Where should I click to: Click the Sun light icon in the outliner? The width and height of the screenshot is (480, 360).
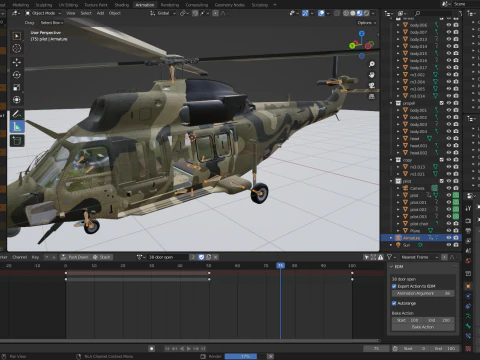(398, 245)
